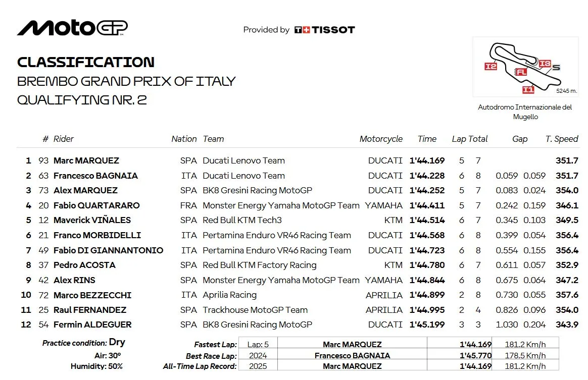Click the T. Speed column header
Screen dimensions: 588x380
point(561,139)
